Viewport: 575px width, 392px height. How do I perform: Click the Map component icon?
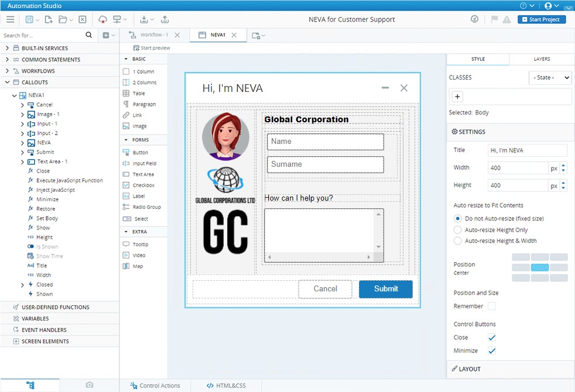click(x=126, y=266)
